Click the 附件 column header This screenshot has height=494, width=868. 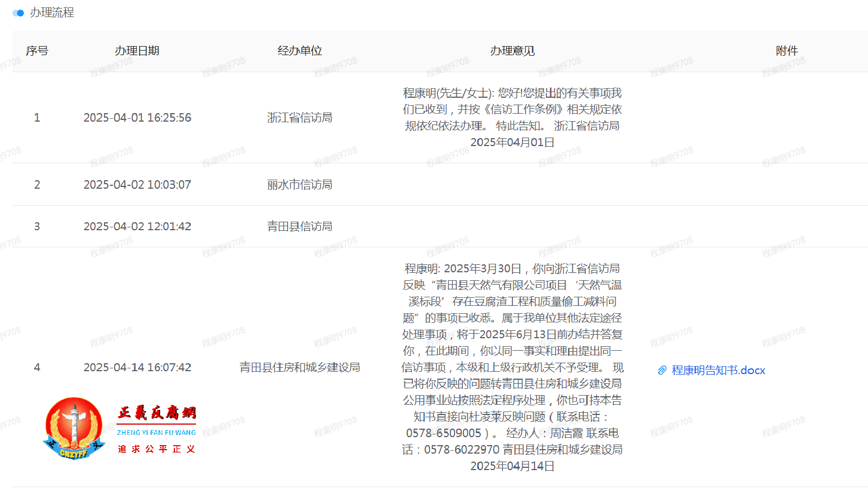point(786,51)
